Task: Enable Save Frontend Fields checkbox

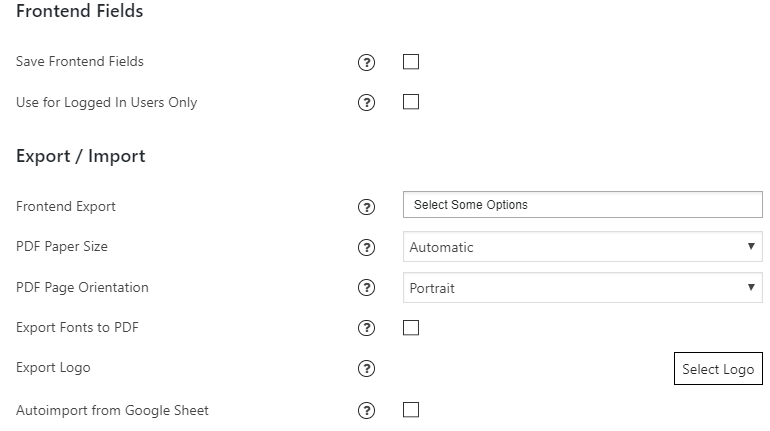Action: point(411,62)
